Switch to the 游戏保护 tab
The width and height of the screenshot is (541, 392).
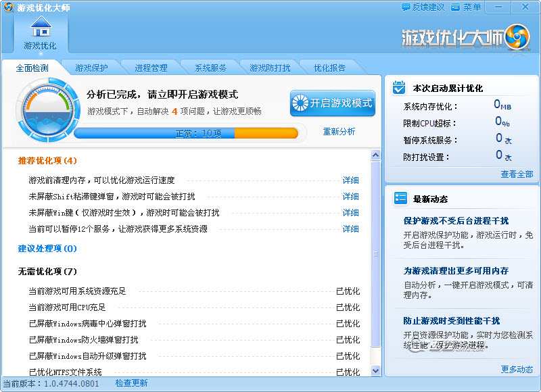pyautogui.click(x=91, y=68)
